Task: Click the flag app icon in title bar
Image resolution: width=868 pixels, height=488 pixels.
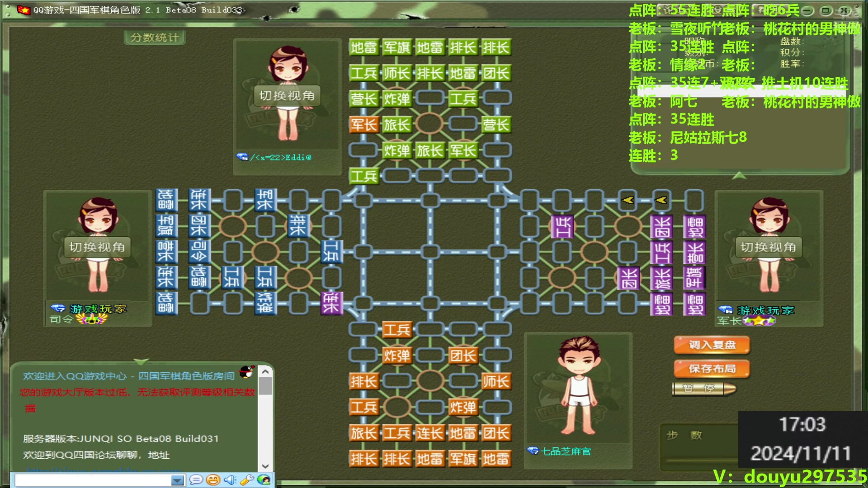Action: click(23, 10)
